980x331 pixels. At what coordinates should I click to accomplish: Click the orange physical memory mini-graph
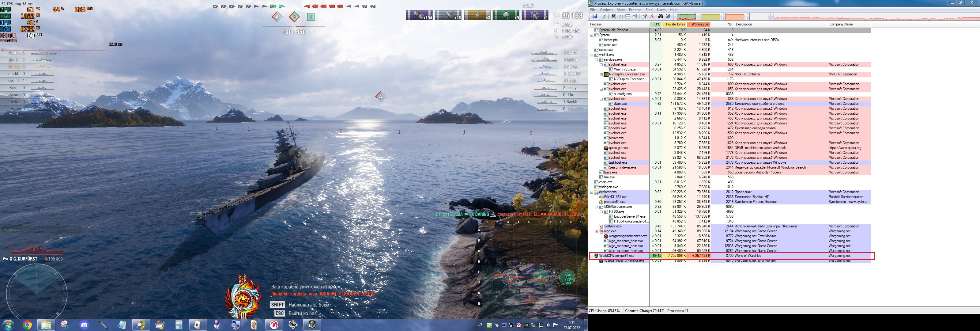point(735,17)
